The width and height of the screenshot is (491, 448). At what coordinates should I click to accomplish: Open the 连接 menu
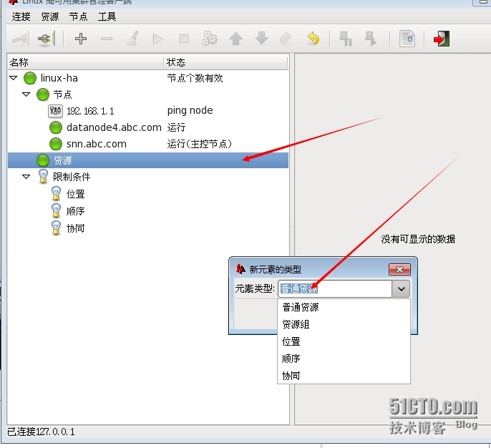click(x=21, y=16)
